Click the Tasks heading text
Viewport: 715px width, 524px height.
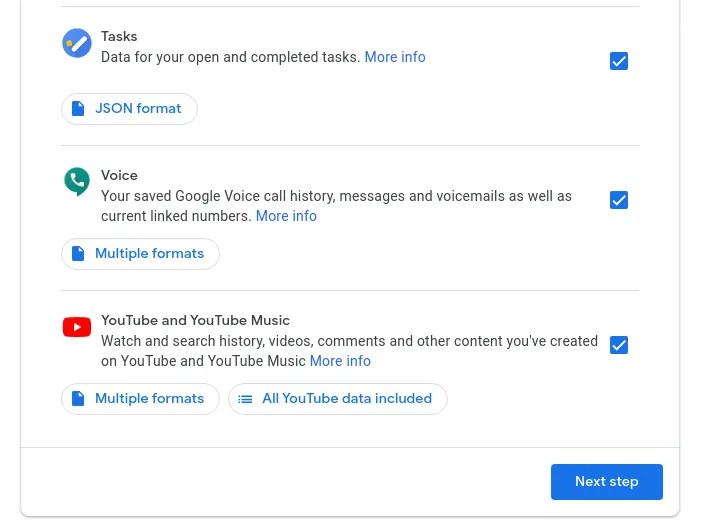point(119,36)
